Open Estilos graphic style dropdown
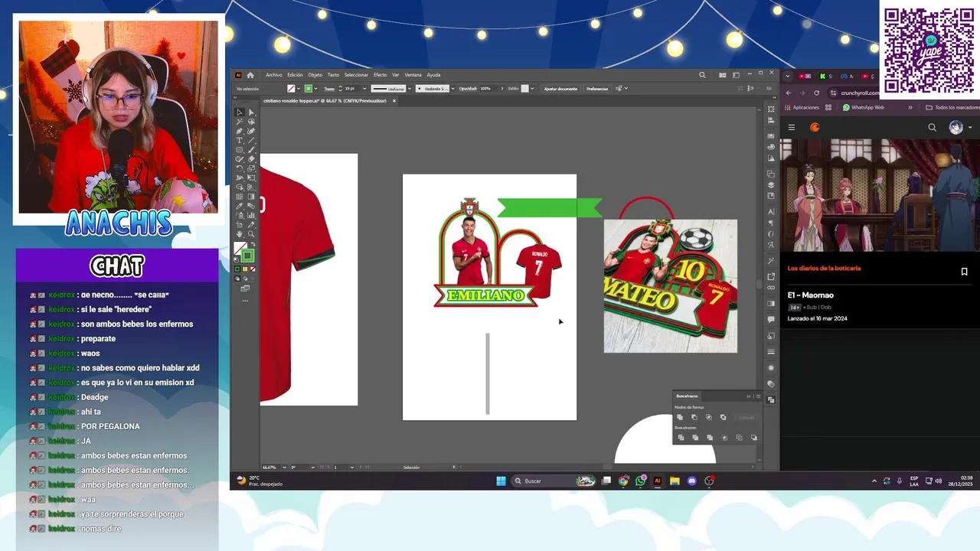 (533, 88)
